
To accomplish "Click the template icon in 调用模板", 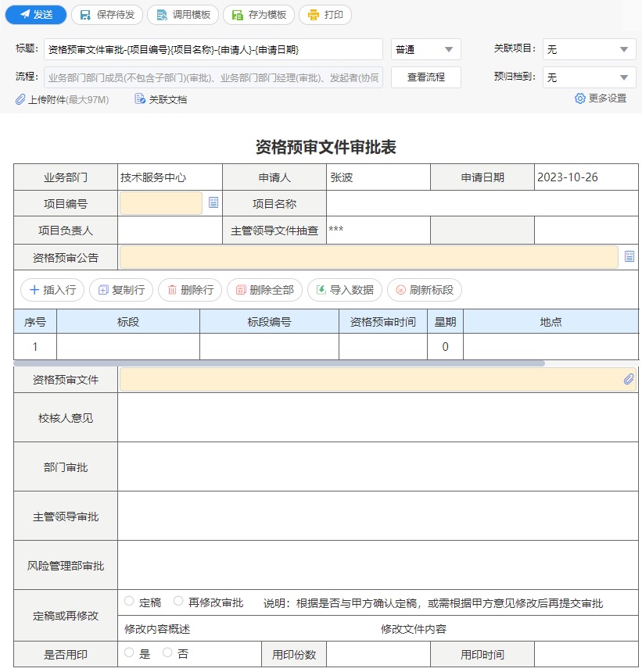I will 162,15.
